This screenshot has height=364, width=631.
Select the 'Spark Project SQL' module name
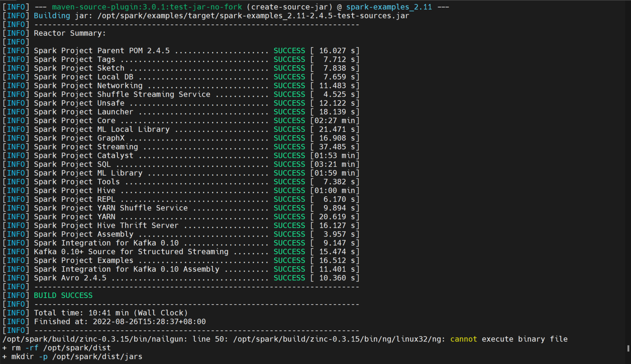coord(72,164)
